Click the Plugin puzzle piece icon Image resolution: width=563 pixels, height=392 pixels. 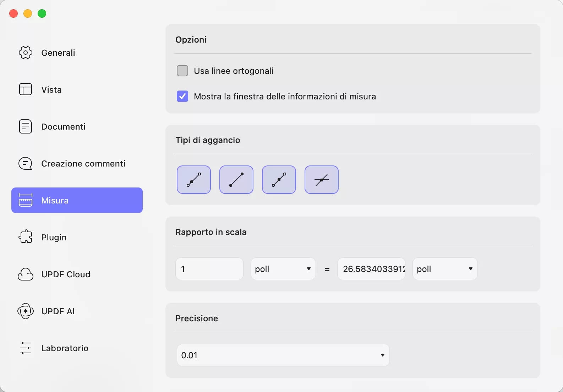[26, 237]
